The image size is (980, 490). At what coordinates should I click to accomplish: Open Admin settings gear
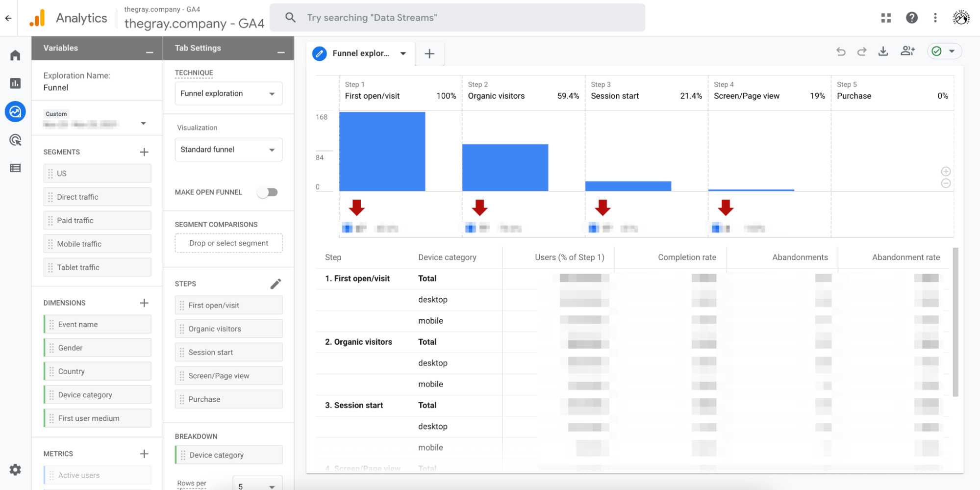tap(15, 469)
